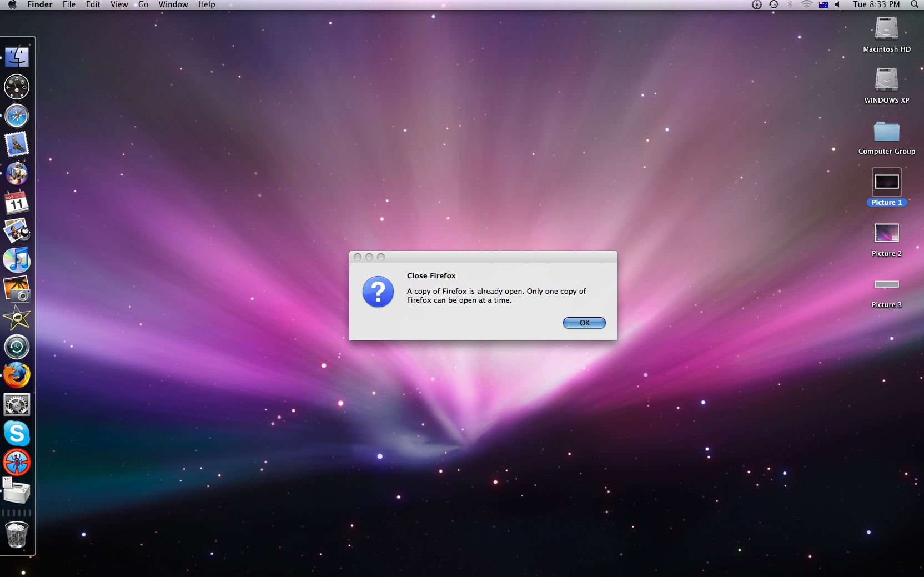Select the Picture 2 screenshot thumbnail
The width and height of the screenshot is (924, 577).
point(887,233)
